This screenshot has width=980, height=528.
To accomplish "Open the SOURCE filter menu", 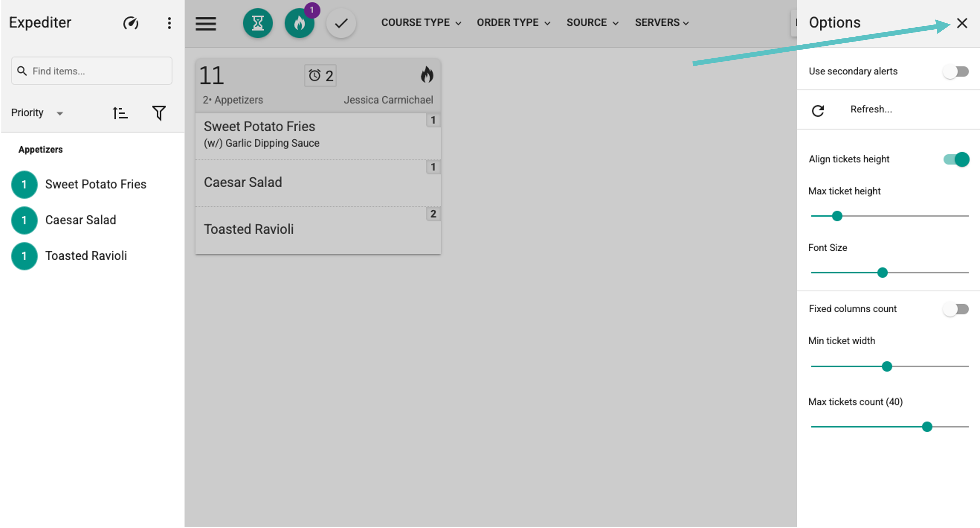I will click(x=592, y=23).
